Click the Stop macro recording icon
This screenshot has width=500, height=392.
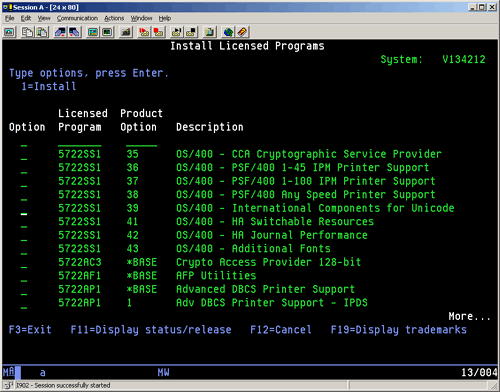click(x=158, y=32)
